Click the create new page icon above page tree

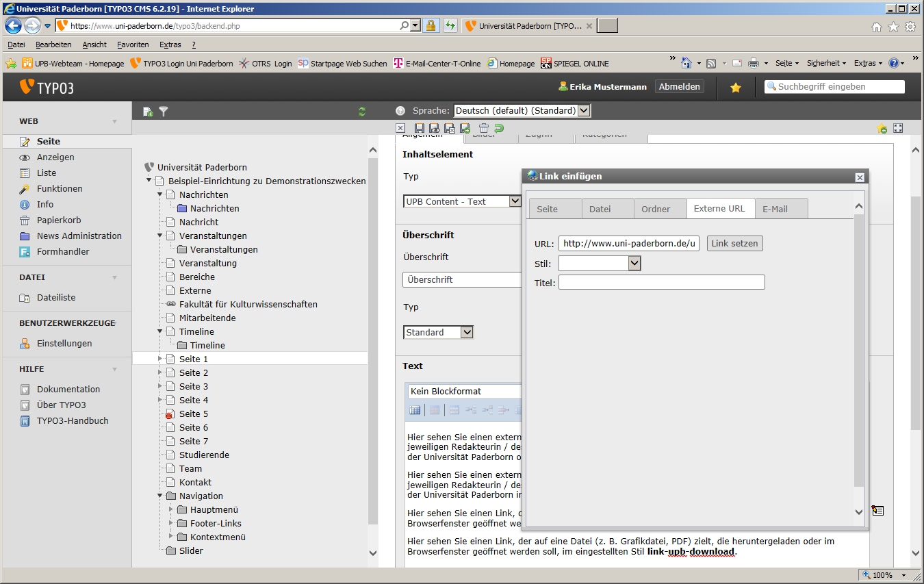[147, 112]
